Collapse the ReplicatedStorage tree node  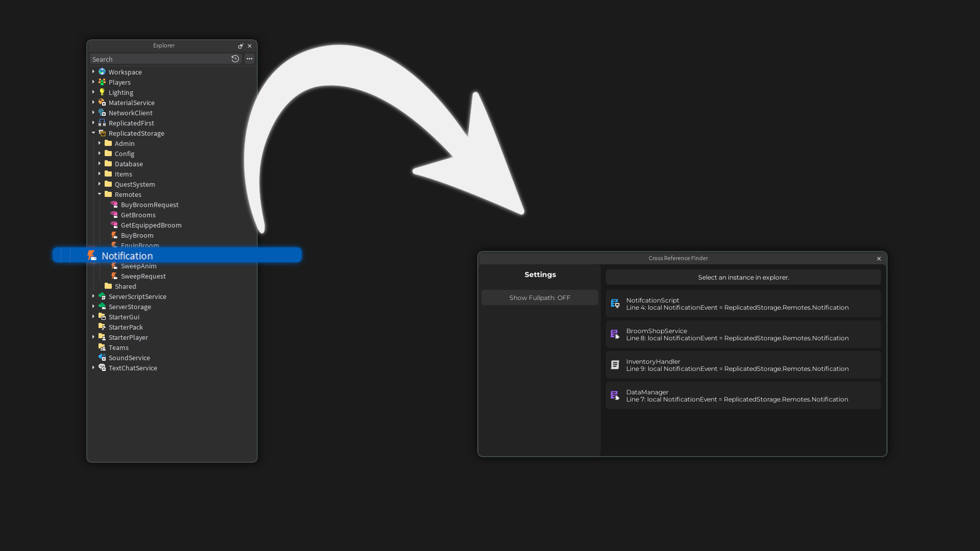pos(93,133)
